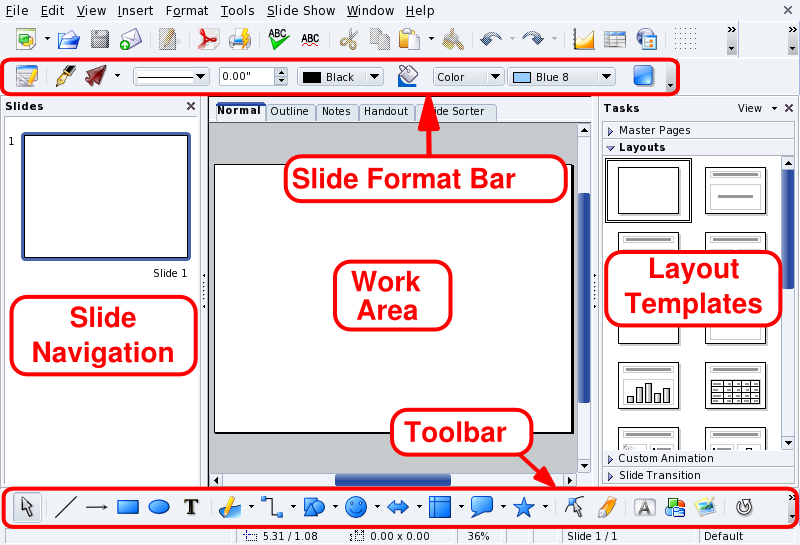Switch to the Outline tab
The image size is (800, 545).
pos(289,111)
